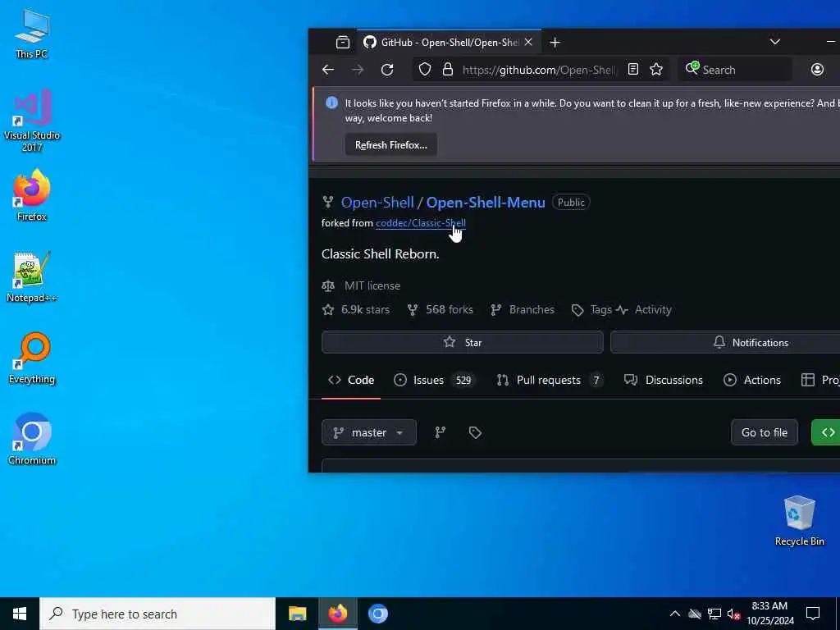The image size is (840, 630).
Task: Go back with the browser back arrow
Action: 328,70
